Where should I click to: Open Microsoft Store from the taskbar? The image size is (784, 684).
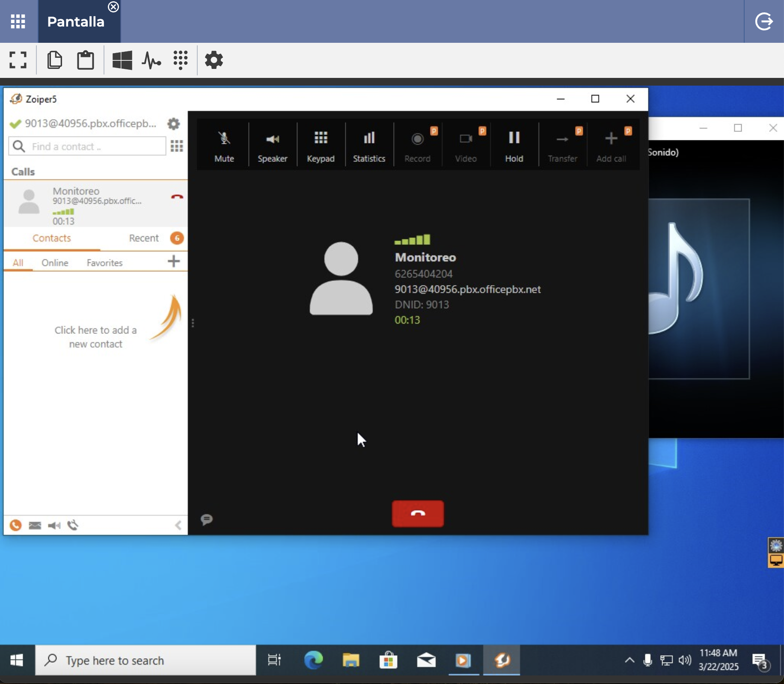[x=389, y=660]
